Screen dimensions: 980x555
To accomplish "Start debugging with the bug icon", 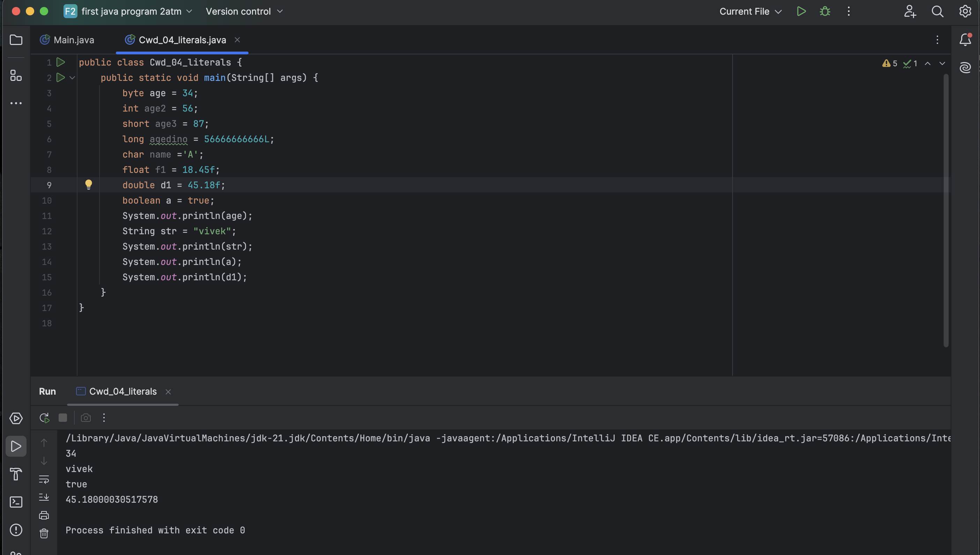I will click(x=824, y=12).
